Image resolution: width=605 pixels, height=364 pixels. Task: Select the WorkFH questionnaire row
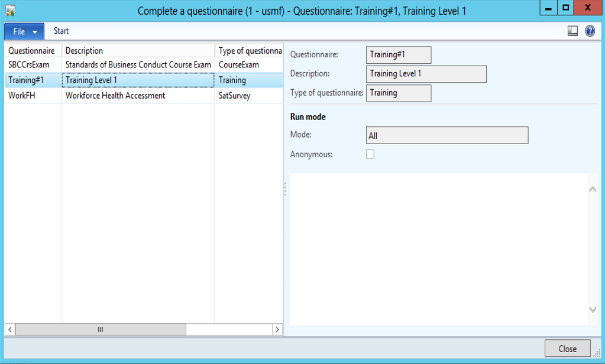(22, 96)
